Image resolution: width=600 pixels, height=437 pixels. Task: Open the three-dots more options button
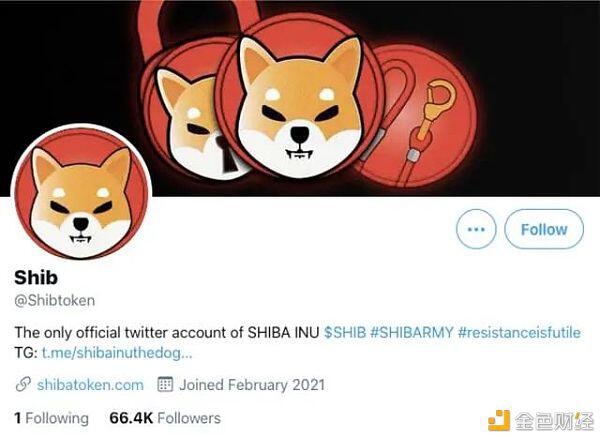click(476, 229)
